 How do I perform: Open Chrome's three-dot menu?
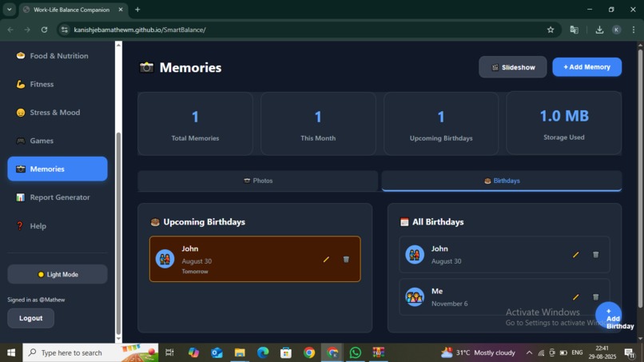(634, 30)
